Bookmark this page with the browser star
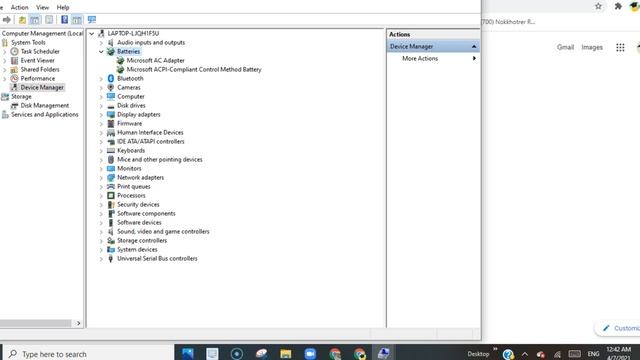The image size is (640, 360). pos(598,6)
